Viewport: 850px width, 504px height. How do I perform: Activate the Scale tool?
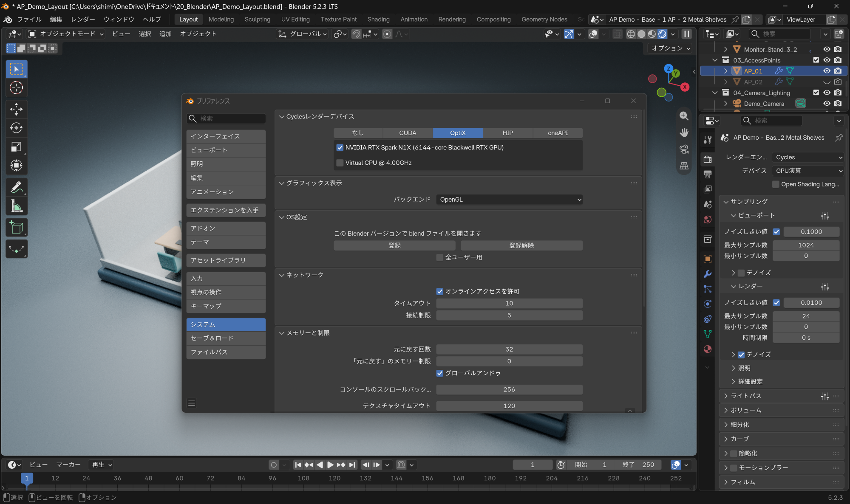(17, 147)
